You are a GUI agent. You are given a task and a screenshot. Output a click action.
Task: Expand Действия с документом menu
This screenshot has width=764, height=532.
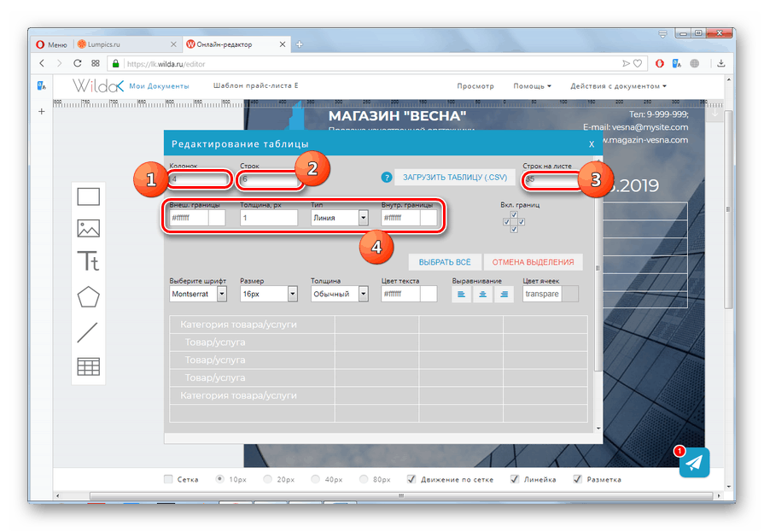tap(618, 86)
